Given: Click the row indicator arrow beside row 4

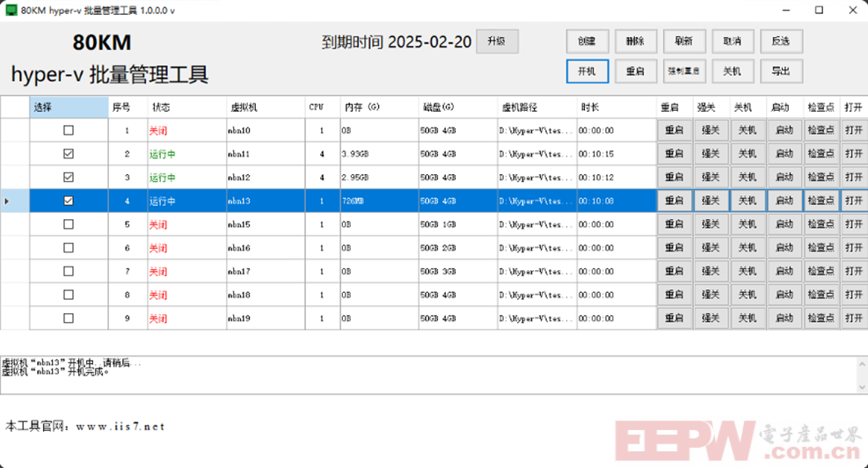Looking at the screenshot, I should pyautogui.click(x=7, y=201).
